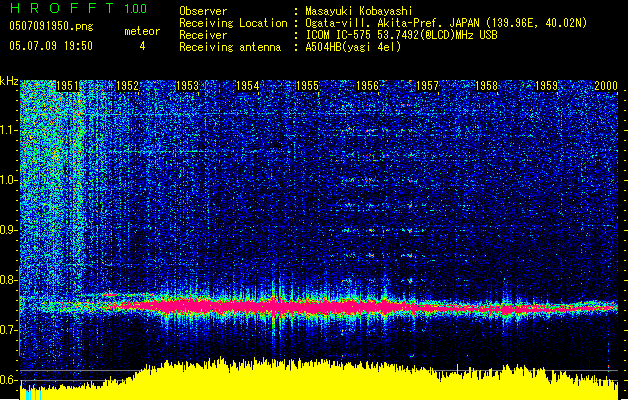The height and width of the screenshot is (400, 629).
Task: Click the 1954 time marker
Action: (x=248, y=86)
